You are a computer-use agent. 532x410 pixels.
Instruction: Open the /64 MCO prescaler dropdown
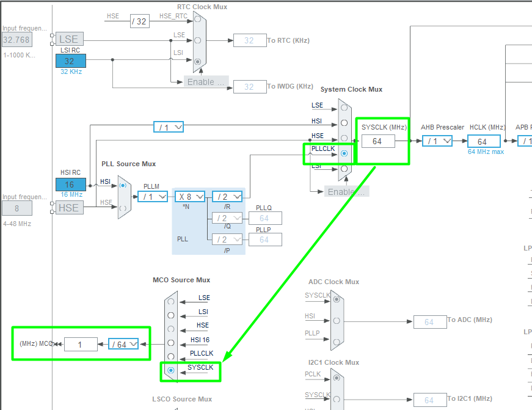123,345
